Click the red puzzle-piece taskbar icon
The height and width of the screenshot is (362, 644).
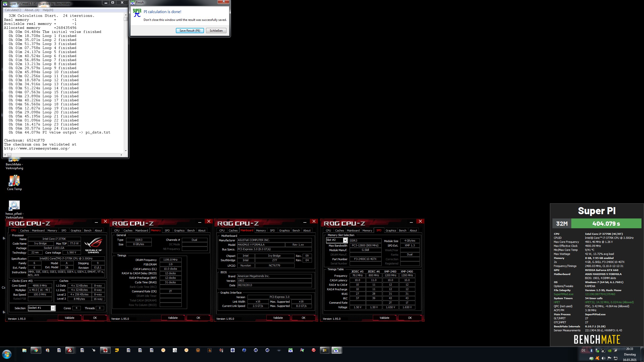pos(105,350)
